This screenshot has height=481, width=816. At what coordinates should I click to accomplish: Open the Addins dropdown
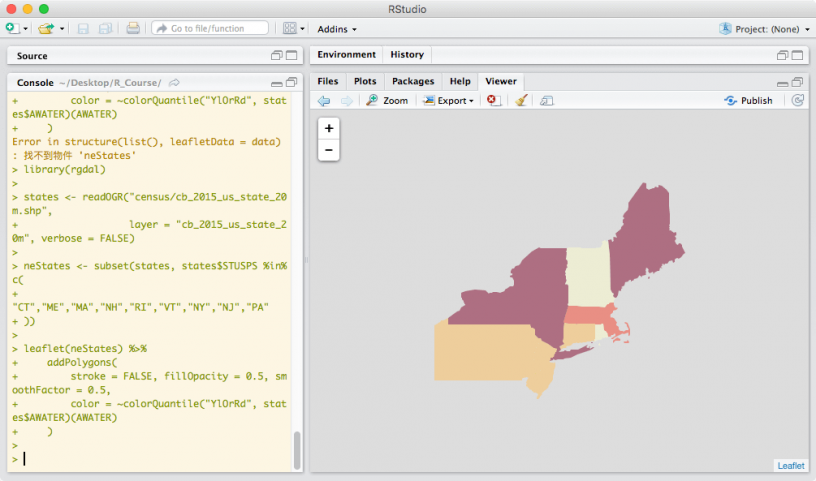point(337,29)
